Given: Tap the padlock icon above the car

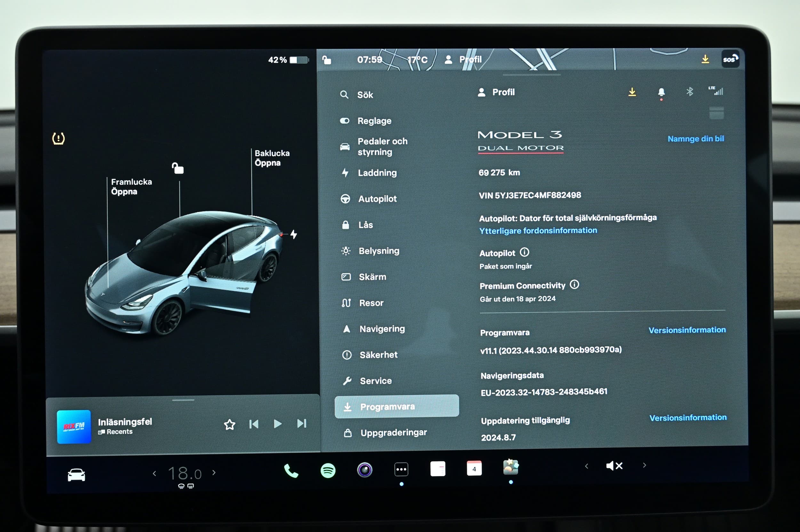Looking at the screenshot, I should (178, 168).
